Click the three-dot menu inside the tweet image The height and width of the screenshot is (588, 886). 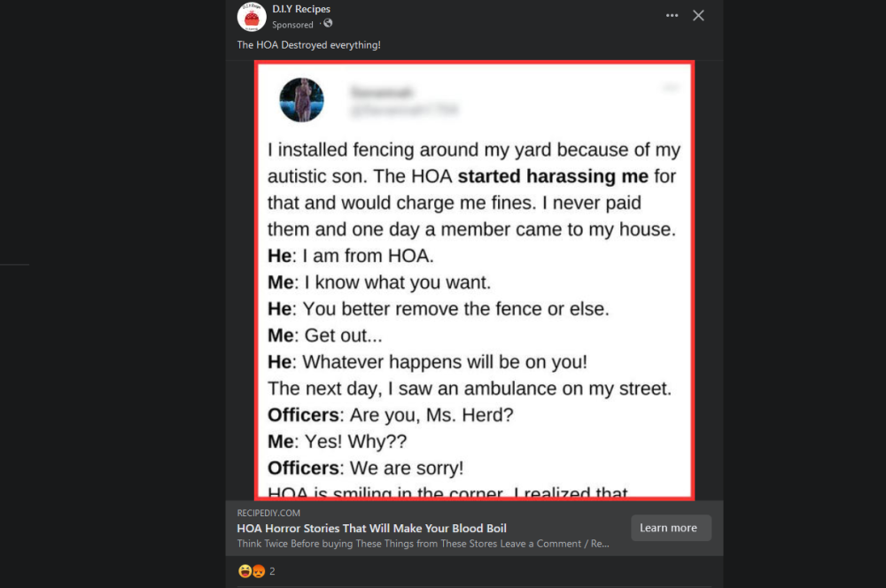coord(671,87)
